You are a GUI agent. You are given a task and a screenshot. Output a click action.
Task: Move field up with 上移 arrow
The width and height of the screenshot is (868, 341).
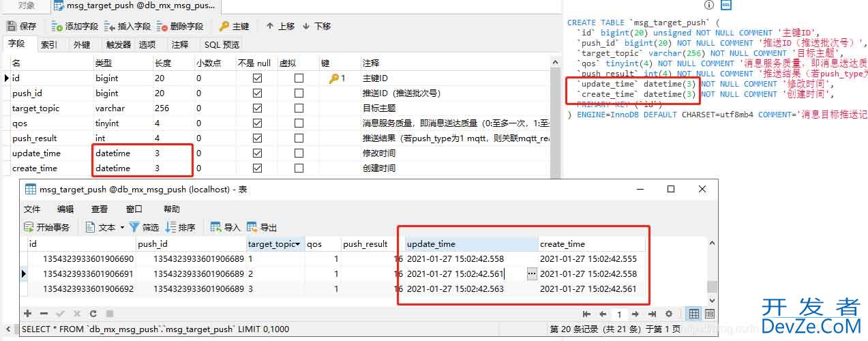click(x=271, y=27)
